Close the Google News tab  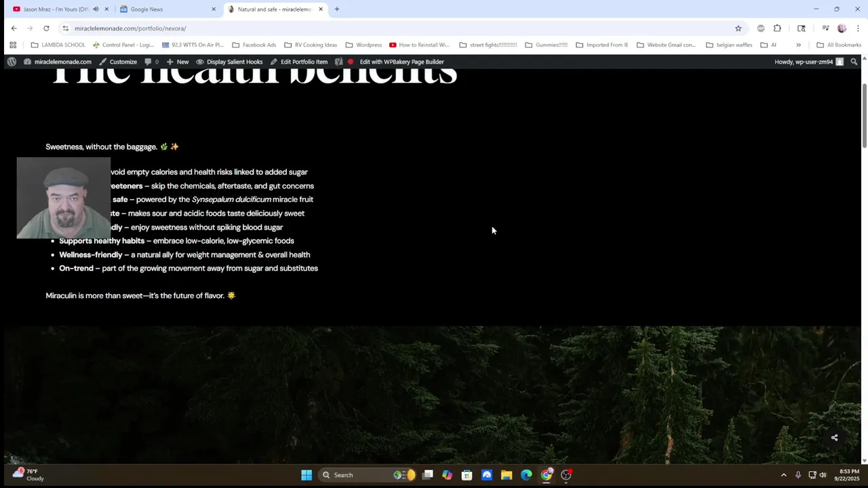tap(214, 9)
